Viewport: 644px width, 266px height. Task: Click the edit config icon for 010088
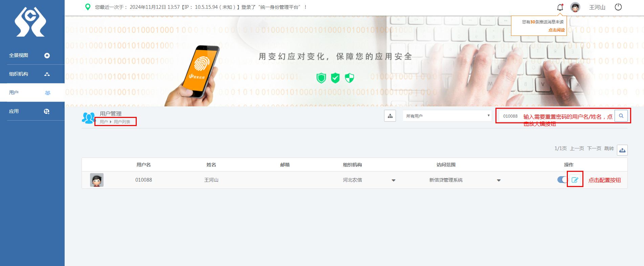[575, 180]
